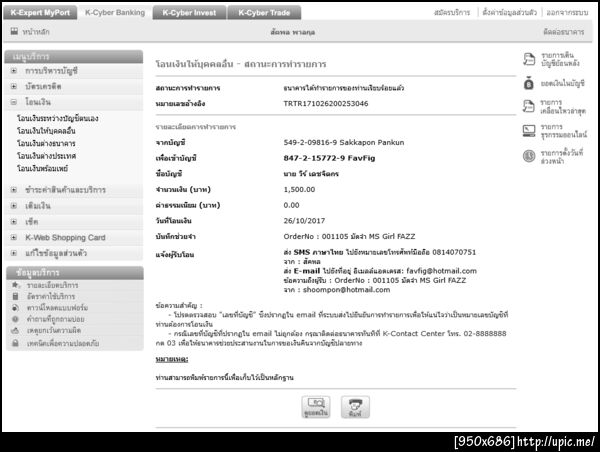600x452 pixels.
Task: Click the download icon beside ดาวน์โหลดแบบฟอร์ม
Action: pyautogui.click(x=15, y=308)
